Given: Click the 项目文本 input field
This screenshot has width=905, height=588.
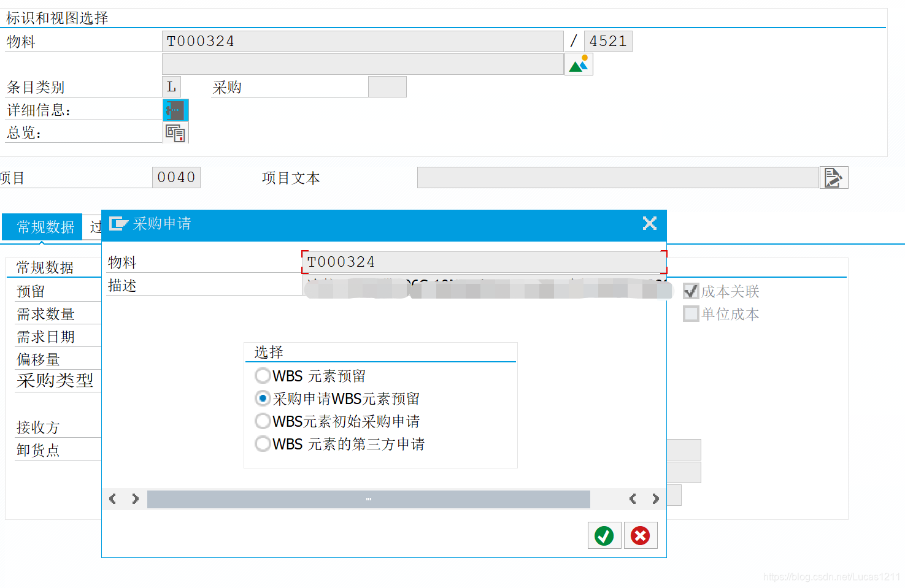Looking at the screenshot, I should pos(618,178).
